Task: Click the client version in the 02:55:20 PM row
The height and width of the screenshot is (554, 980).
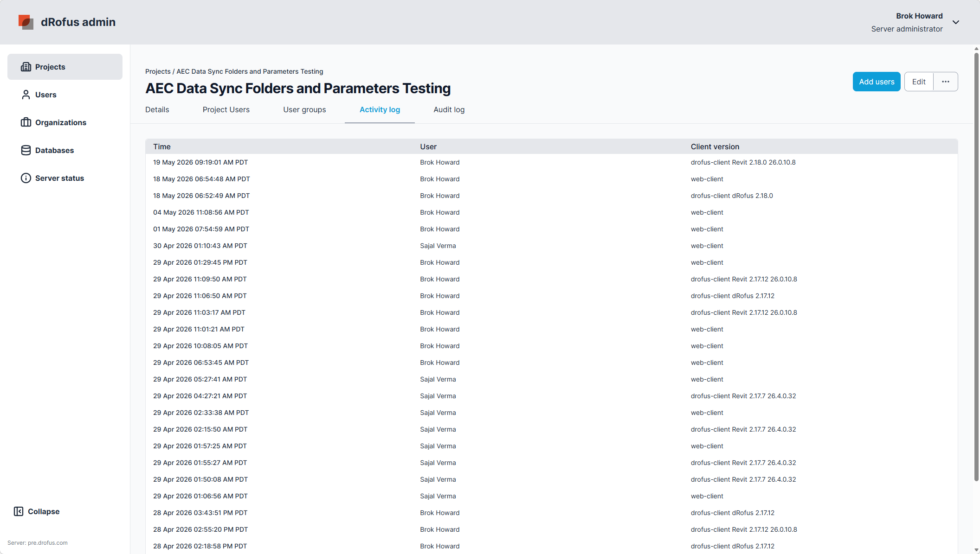Action: (x=744, y=529)
